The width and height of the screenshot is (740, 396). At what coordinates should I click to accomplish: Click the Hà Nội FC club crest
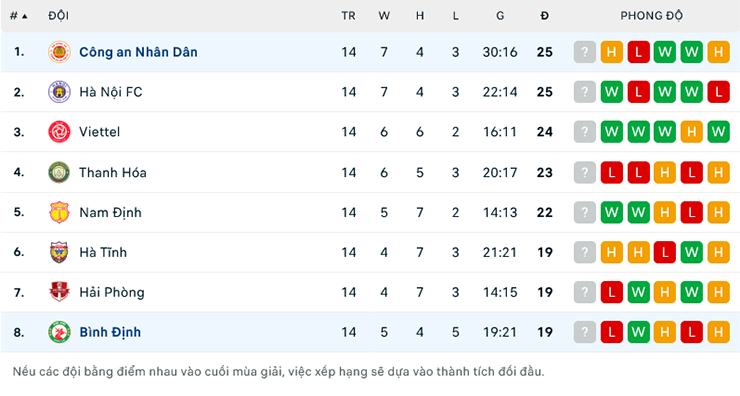click(x=59, y=92)
